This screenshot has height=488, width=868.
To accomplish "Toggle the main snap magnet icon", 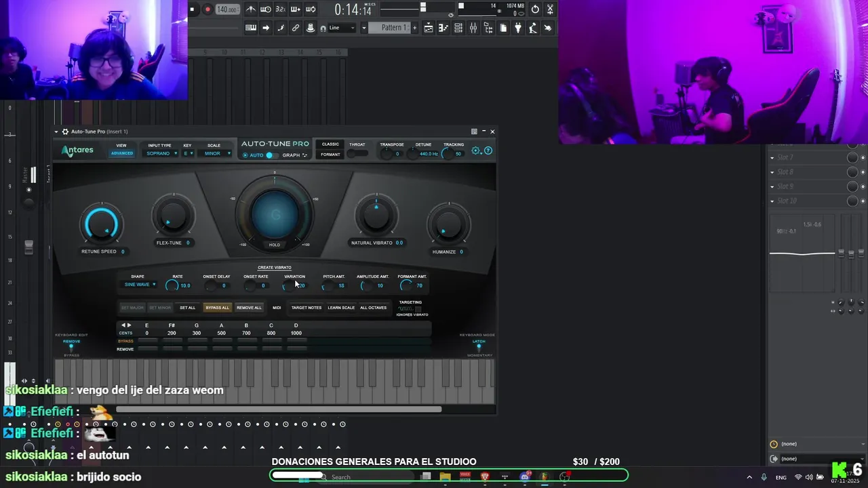I will pos(323,28).
